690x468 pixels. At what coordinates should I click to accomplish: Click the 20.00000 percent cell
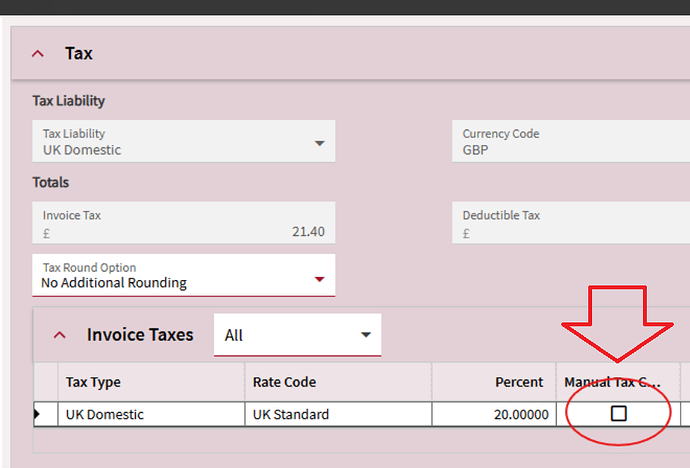(x=494, y=414)
